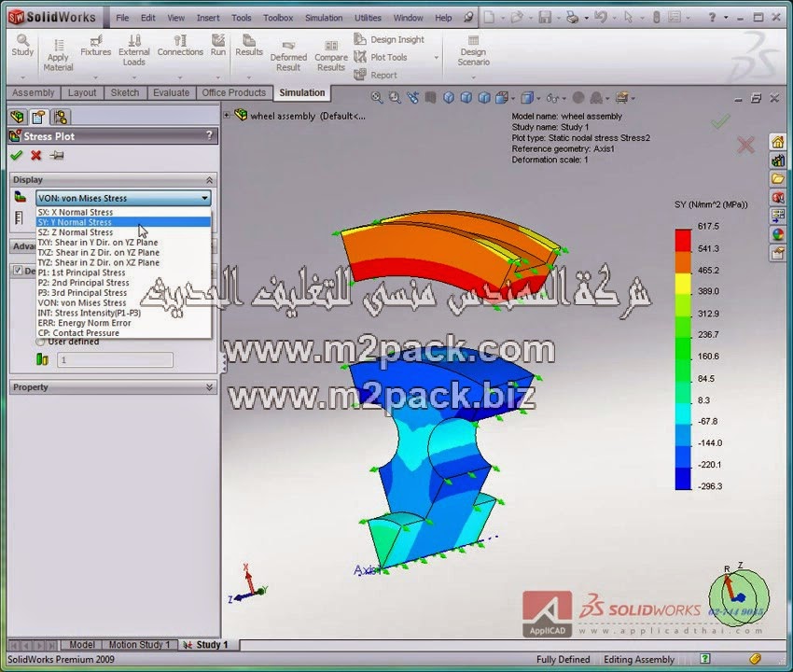Click the view orientation triad
Viewport: 793px width, 672px height.
coord(250,583)
